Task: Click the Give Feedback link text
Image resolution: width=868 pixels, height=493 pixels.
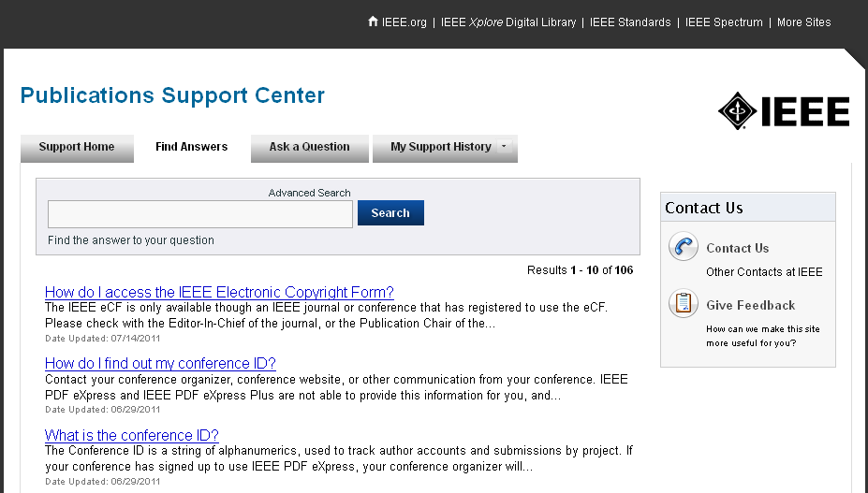Action: 750,305
